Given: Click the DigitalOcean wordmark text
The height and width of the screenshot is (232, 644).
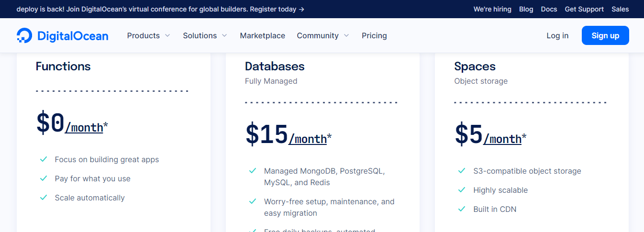Looking at the screenshot, I should 73,36.
